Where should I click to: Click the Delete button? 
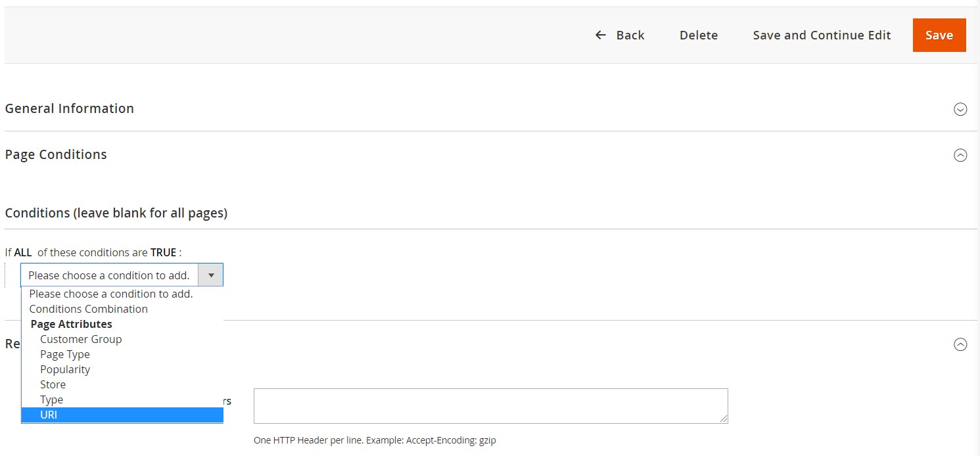click(698, 35)
